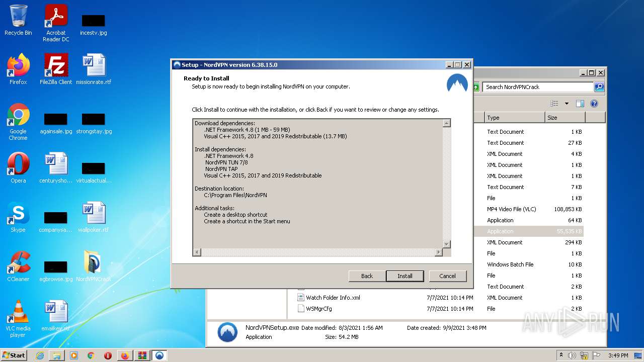
Task: Click the Action Center flag tray icon
Action: tap(596, 355)
